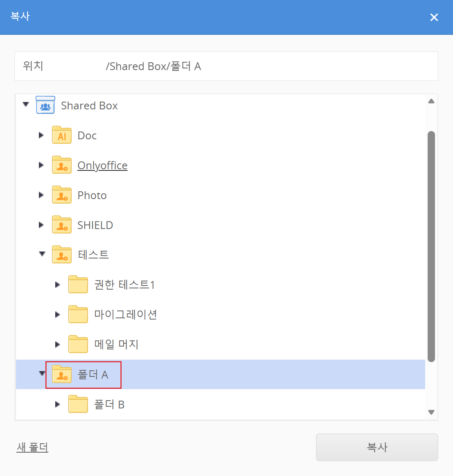Collapse the 테스트 folder
Image resolution: width=453 pixels, height=476 pixels.
coord(42,254)
